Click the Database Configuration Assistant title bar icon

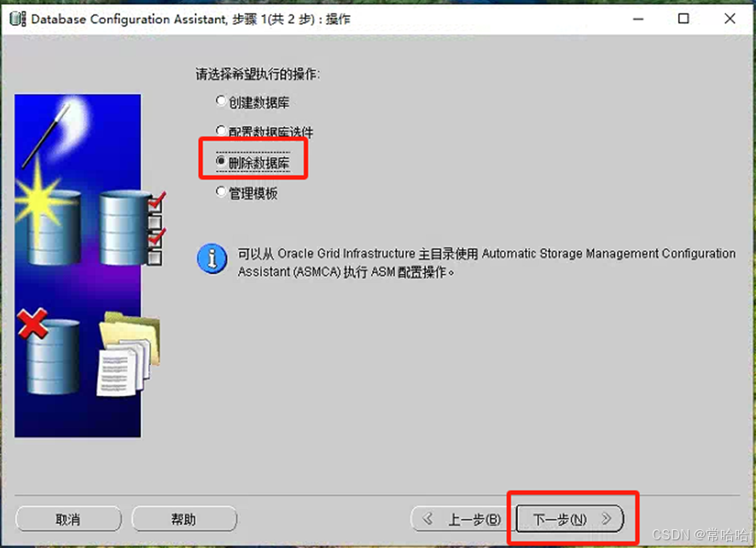(x=17, y=19)
